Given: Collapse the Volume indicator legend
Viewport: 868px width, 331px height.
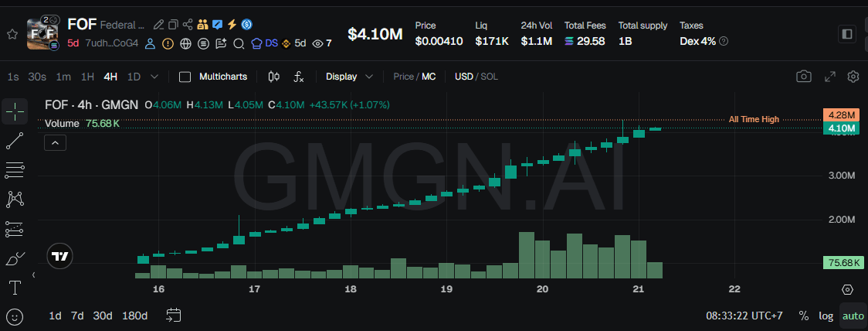Looking at the screenshot, I should [x=56, y=142].
